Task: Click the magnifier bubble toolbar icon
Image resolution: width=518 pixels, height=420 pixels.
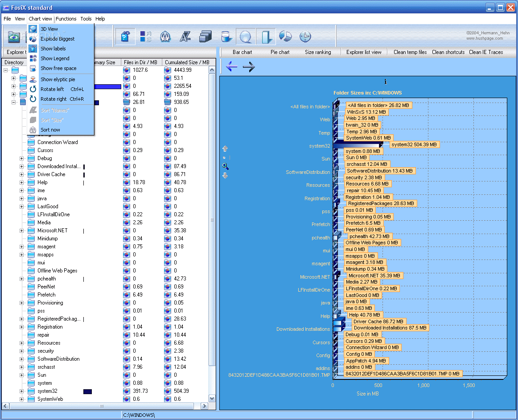Action: point(246,37)
